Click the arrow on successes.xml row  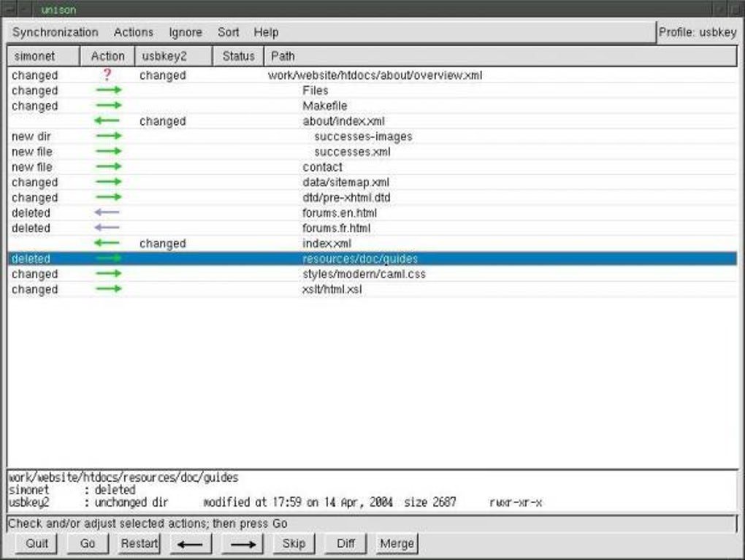[x=108, y=152]
